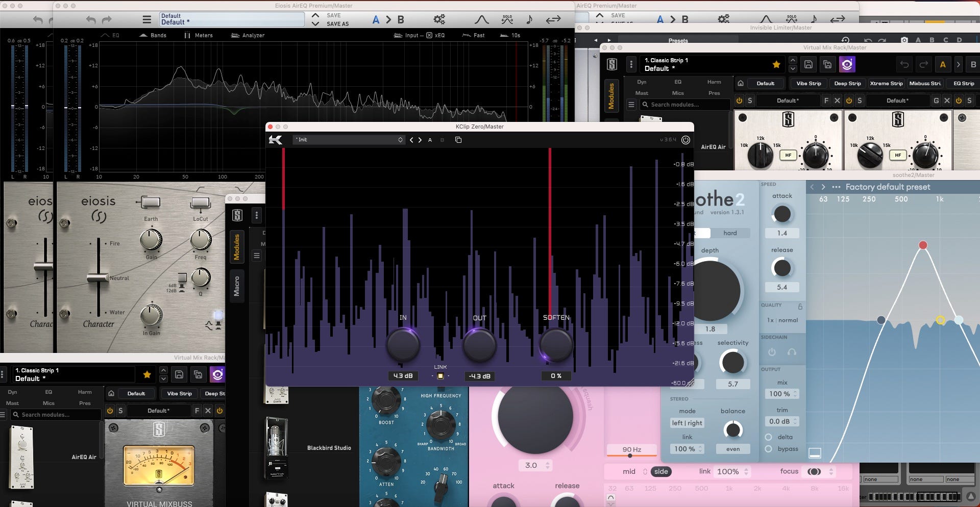Viewport: 980px width, 507px height.
Task: Toggle the LINK button between IN and OUT
Action: click(440, 376)
